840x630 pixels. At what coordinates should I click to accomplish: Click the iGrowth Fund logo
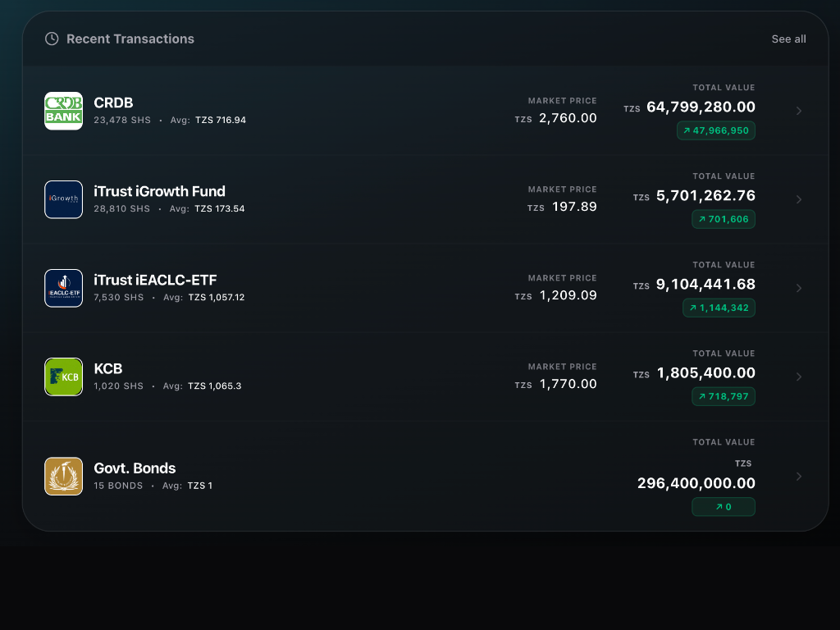pyautogui.click(x=63, y=199)
